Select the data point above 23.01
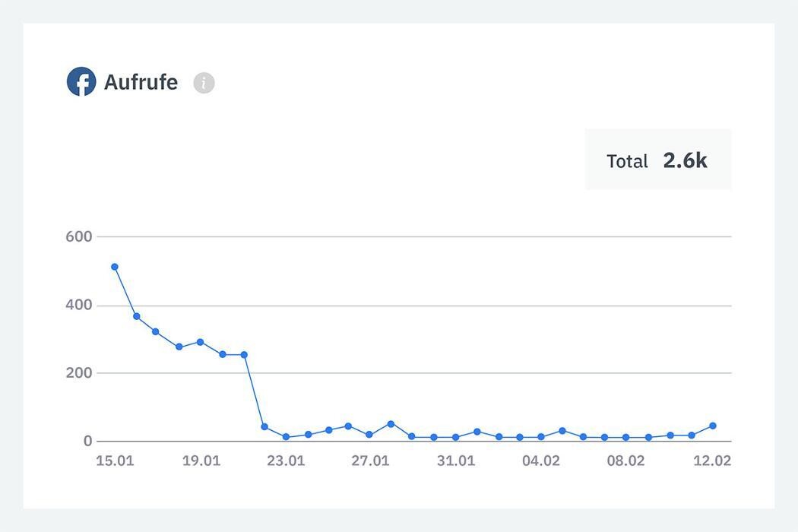 (286, 437)
